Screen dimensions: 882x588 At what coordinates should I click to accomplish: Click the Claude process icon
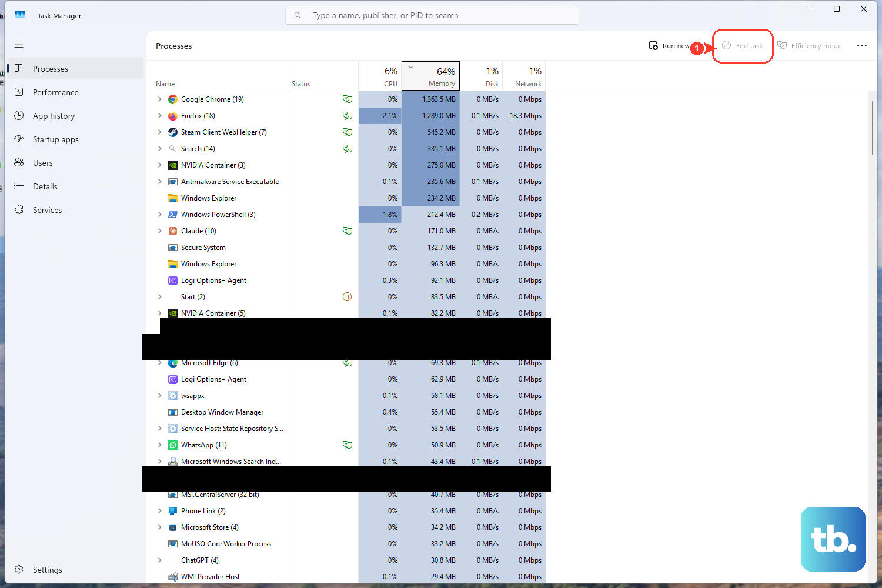point(173,231)
